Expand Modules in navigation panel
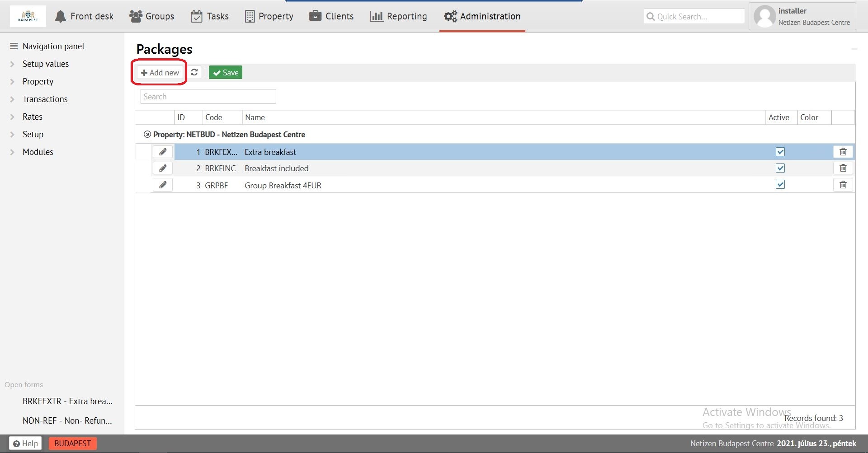Image resolution: width=868 pixels, height=453 pixels. (12, 152)
